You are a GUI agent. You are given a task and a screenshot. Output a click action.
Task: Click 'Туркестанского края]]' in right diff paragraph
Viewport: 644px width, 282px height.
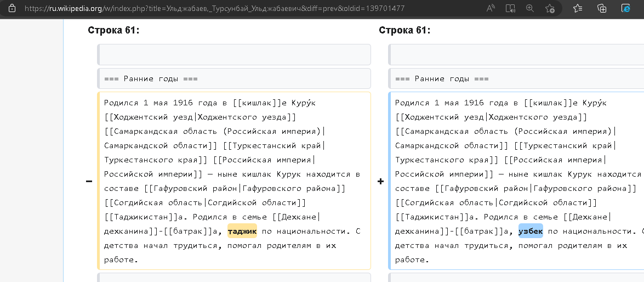pos(447,160)
